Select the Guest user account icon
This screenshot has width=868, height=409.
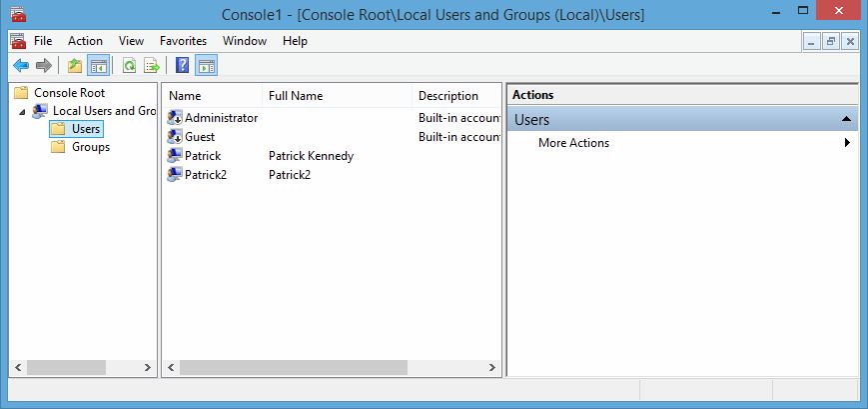click(175, 137)
